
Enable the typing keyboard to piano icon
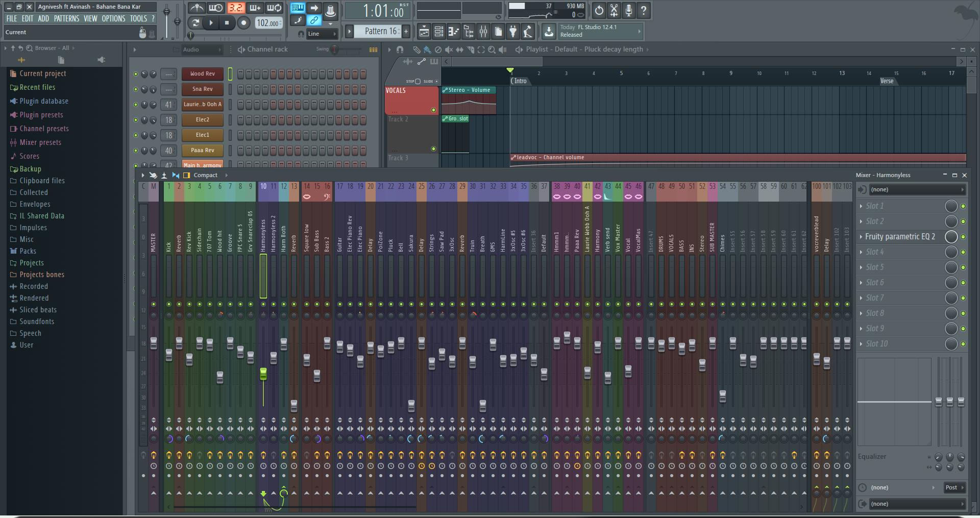tap(297, 8)
